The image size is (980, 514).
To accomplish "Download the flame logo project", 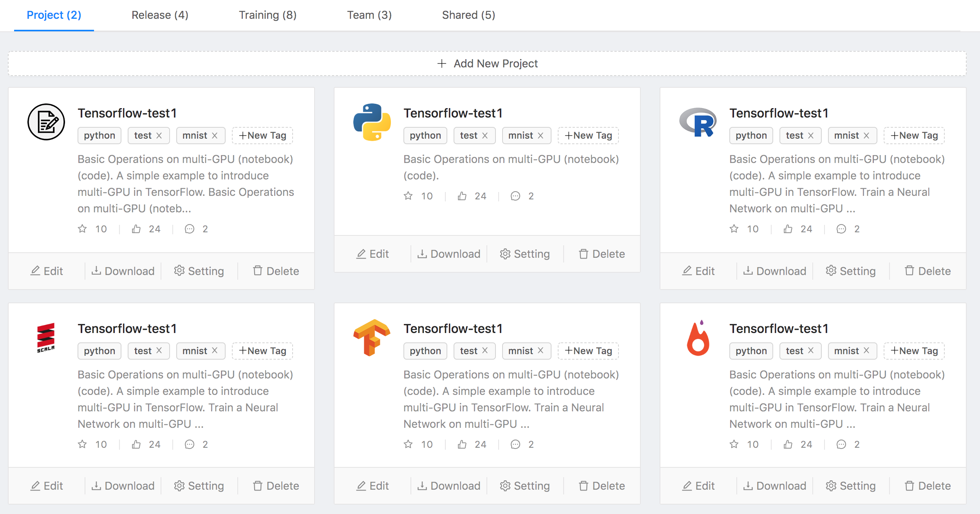I will pyautogui.click(x=775, y=486).
